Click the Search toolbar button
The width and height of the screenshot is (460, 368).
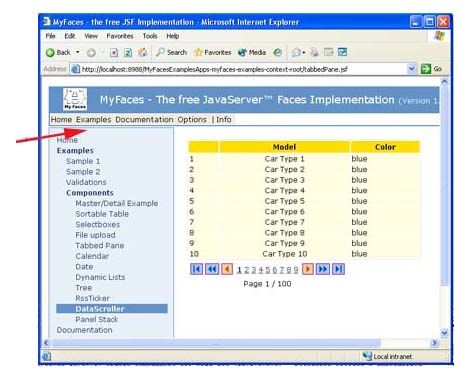point(172,52)
